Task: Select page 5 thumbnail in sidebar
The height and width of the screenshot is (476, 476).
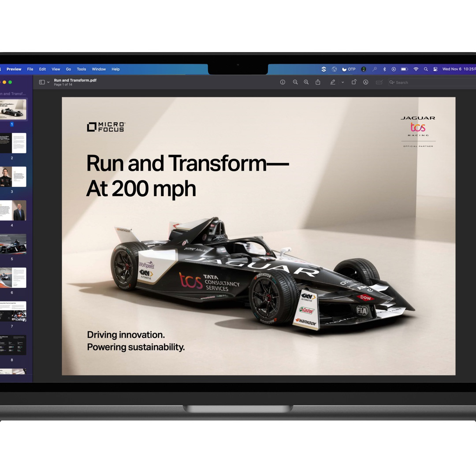Action: point(13,244)
